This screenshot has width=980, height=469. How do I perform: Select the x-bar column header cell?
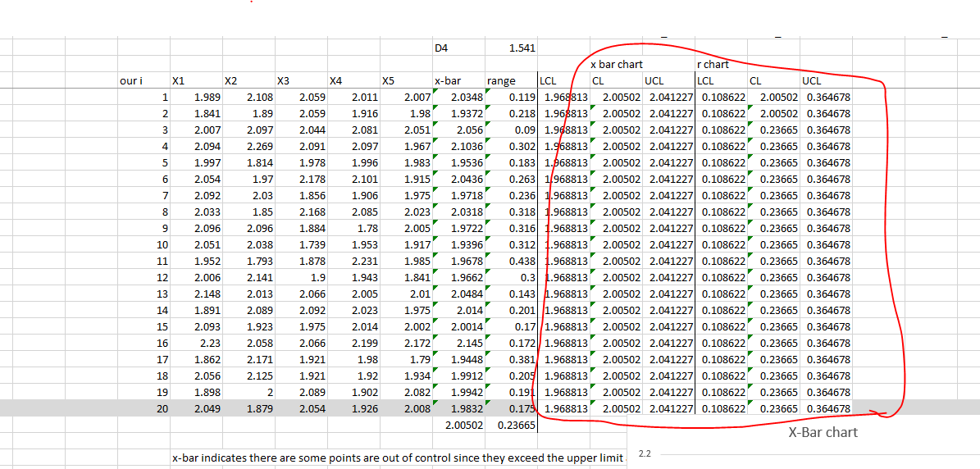tap(458, 80)
